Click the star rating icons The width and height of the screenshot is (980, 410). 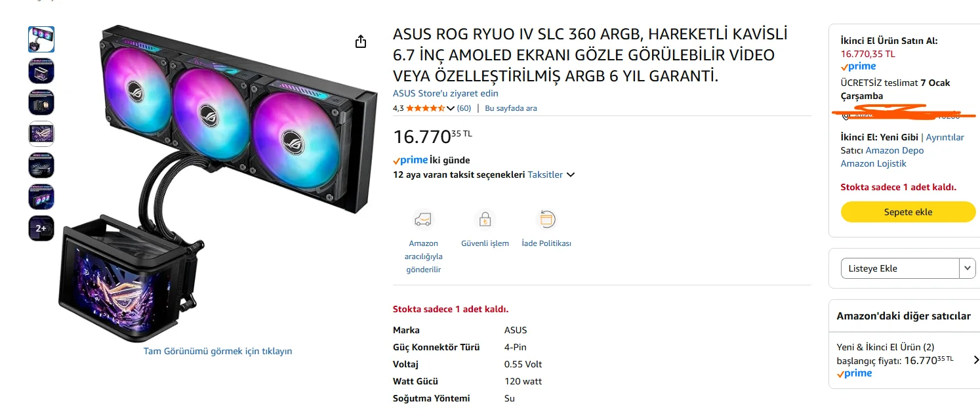pyautogui.click(x=426, y=108)
